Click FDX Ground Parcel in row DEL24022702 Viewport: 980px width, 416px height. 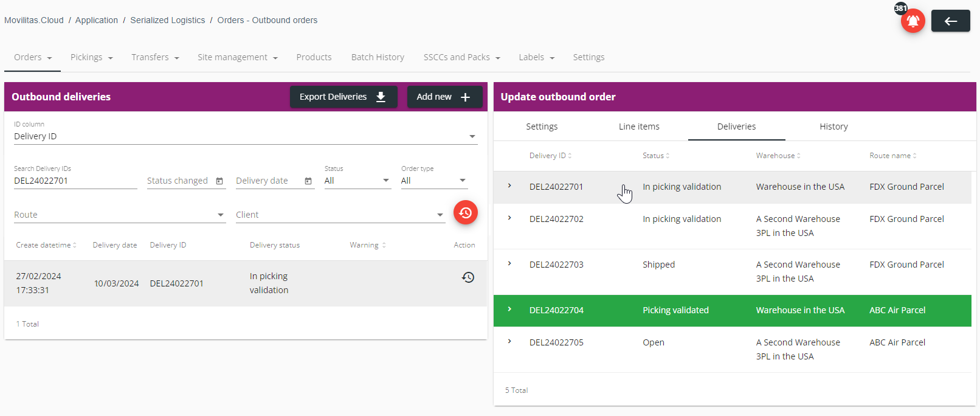click(x=906, y=219)
